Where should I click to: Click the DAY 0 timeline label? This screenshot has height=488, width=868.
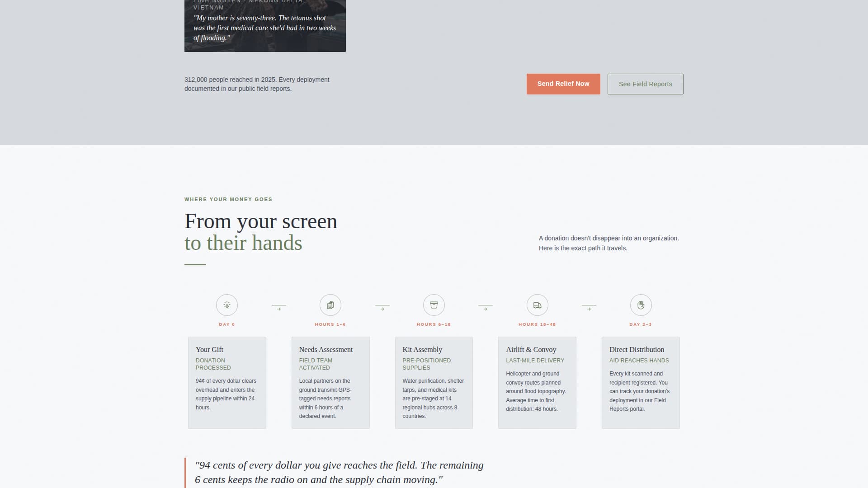[226, 324]
